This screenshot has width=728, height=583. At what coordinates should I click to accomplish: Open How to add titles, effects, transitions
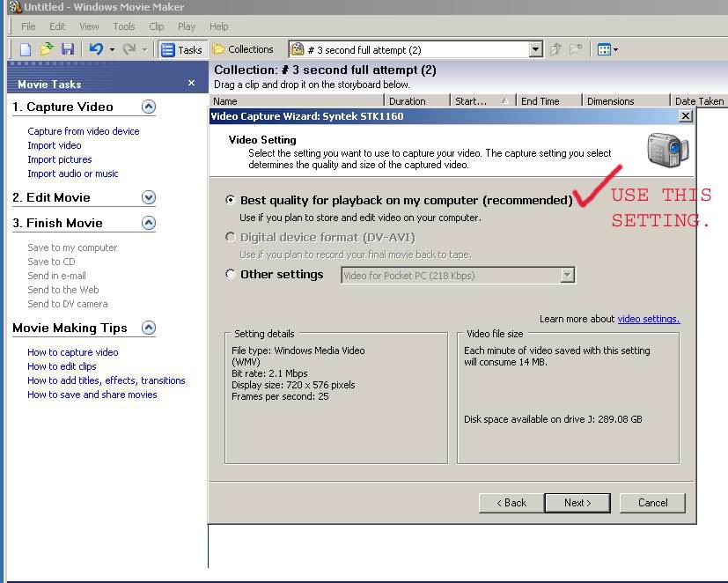point(107,380)
